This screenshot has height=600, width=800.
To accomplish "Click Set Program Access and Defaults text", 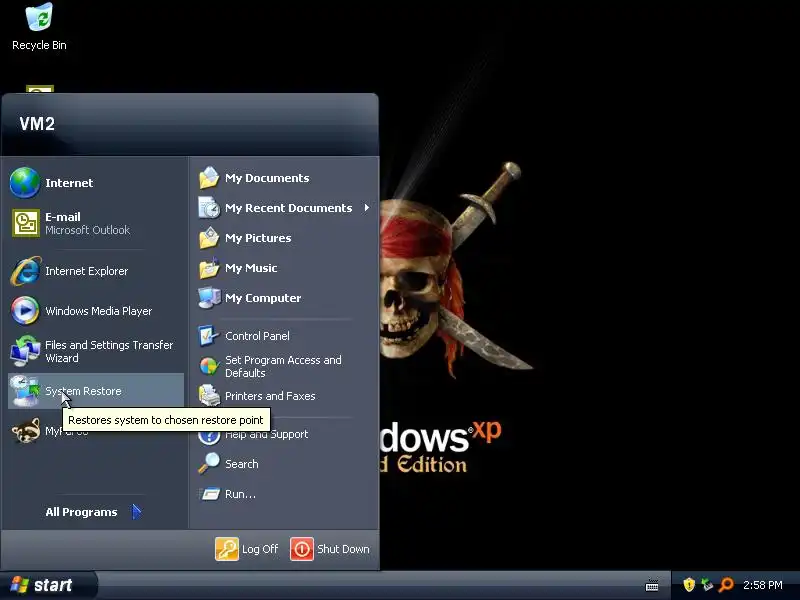I will point(283,366).
